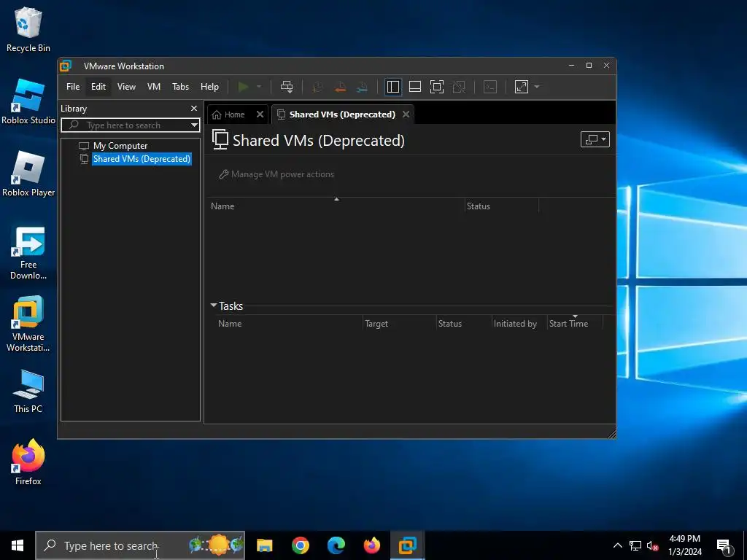Click the console view toolbar icon
The height and width of the screenshot is (560, 747).
pyautogui.click(x=490, y=87)
